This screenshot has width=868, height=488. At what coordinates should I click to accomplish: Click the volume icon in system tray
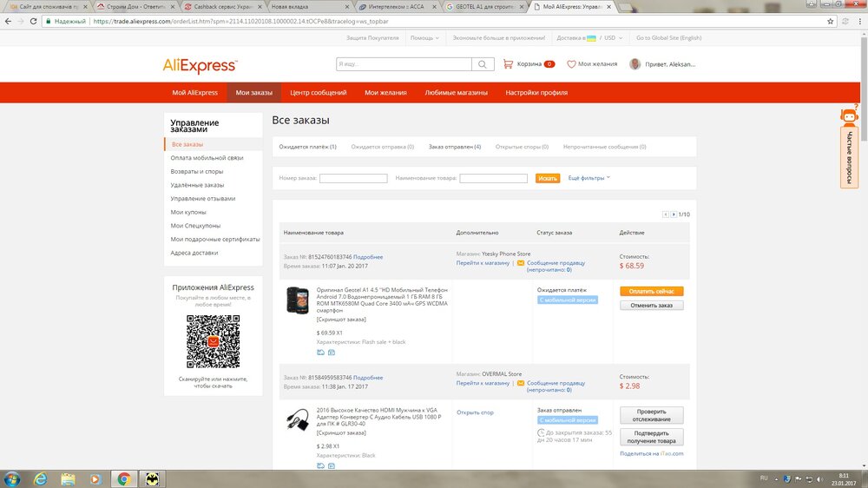point(820,479)
